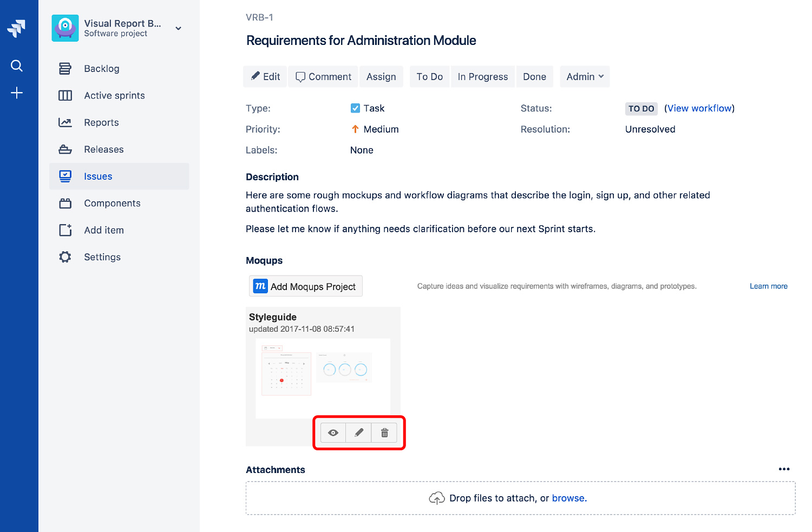Open the Admin dropdown
The image size is (812, 532).
pyautogui.click(x=585, y=76)
